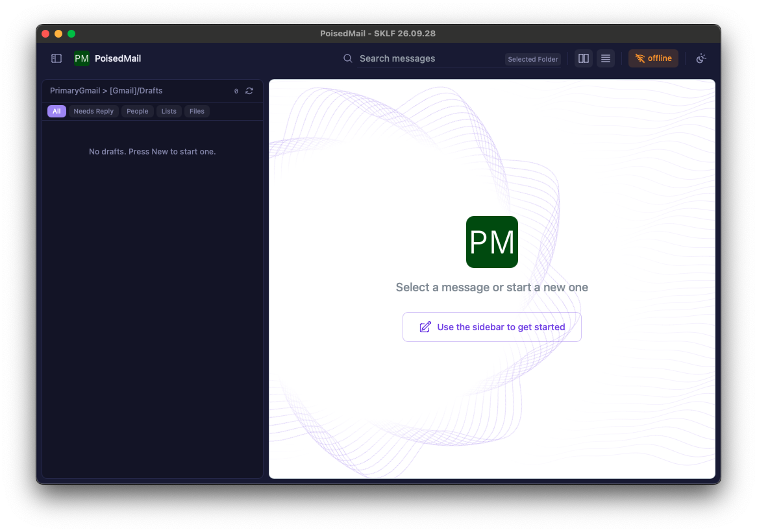Image resolution: width=757 pixels, height=532 pixels.
Task: Filter drafts by People
Action: pyautogui.click(x=138, y=111)
